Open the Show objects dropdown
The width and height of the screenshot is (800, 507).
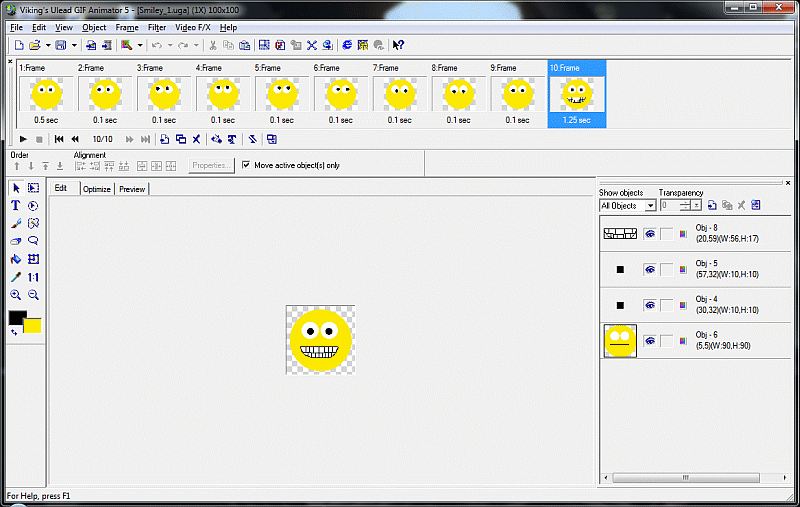pyautogui.click(x=650, y=206)
